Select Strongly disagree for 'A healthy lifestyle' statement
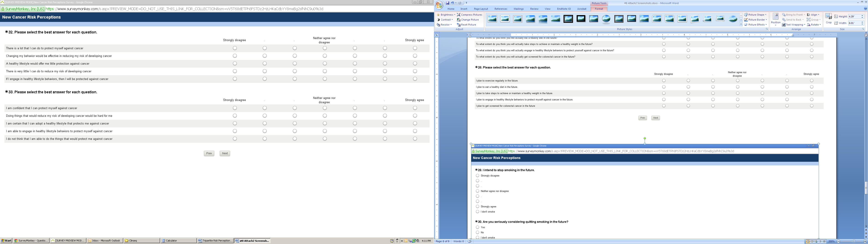This screenshot has height=244, width=868. tap(235, 64)
